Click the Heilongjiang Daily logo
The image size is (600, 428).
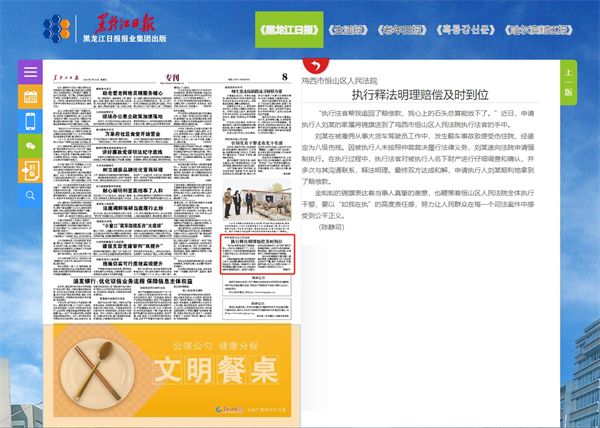click(110, 24)
